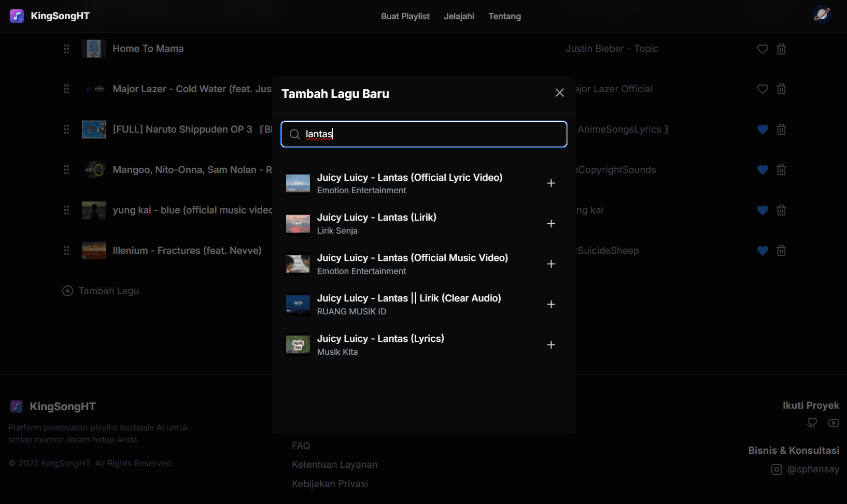Toggle heart on yung kai blue song
The width and height of the screenshot is (847, 504).
coord(763,210)
